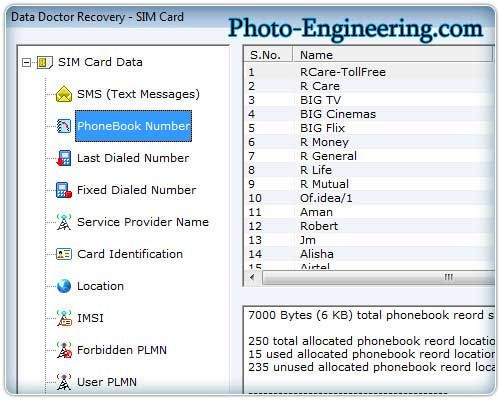Click the SIM card icon at tree root
This screenshot has width=500, height=400.
click(x=44, y=62)
